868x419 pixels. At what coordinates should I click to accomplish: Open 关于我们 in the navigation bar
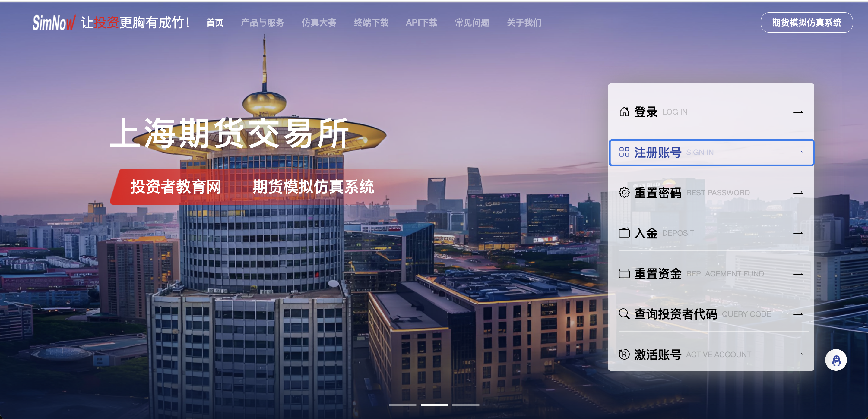pyautogui.click(x=524, y=23)
